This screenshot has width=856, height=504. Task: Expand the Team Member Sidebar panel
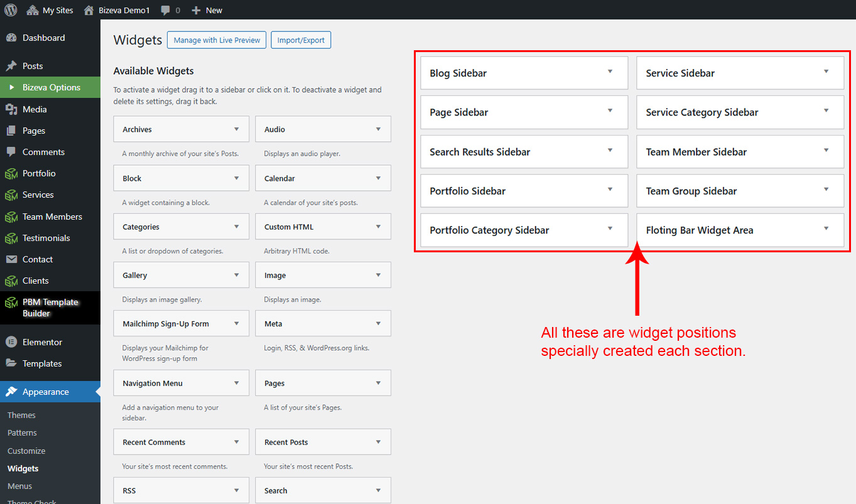[x=826, y=151]
